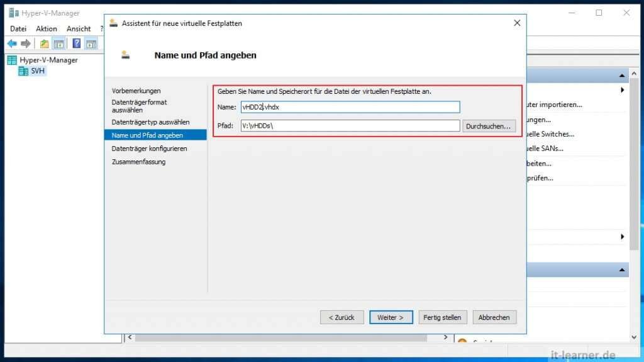Collapse the lower actions pane section

tap(622, 270)
